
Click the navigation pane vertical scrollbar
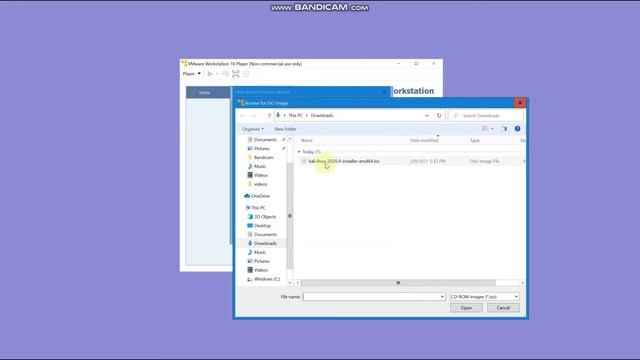click(x=290, y=216)
